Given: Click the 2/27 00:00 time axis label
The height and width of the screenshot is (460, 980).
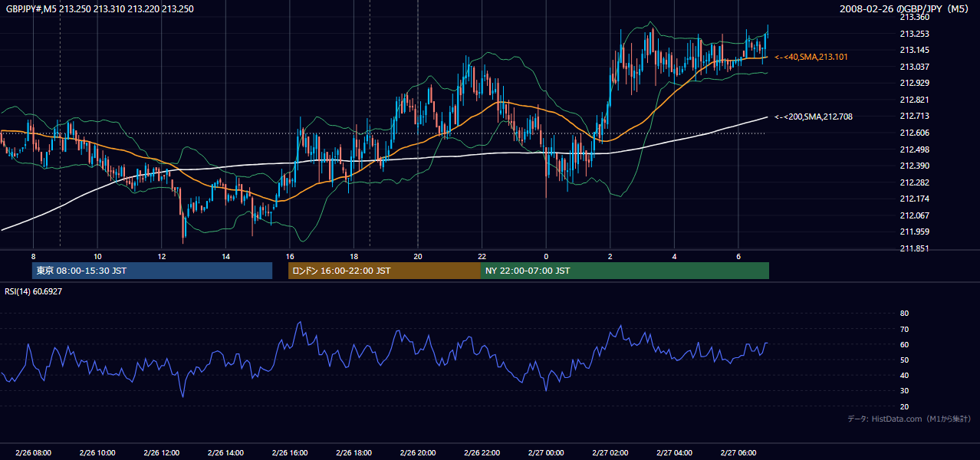Looking at the screenshot, I should pyautogui.click(x=546, y=453).
